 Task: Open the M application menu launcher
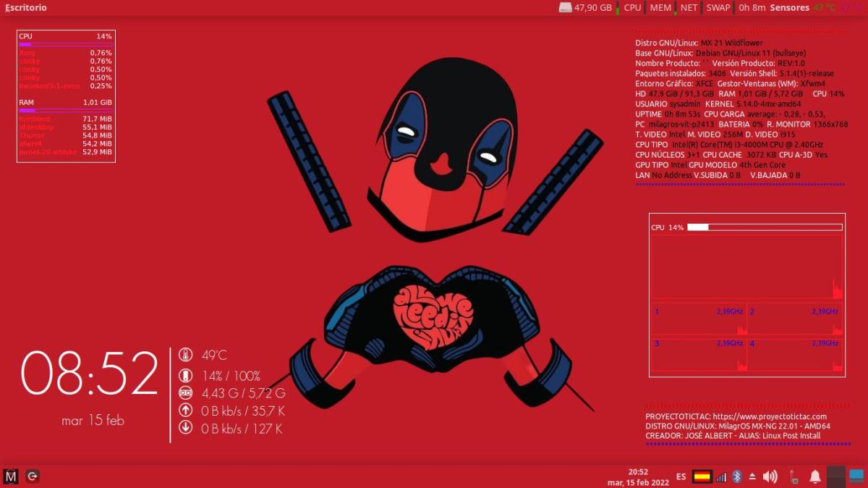(11, 476)
